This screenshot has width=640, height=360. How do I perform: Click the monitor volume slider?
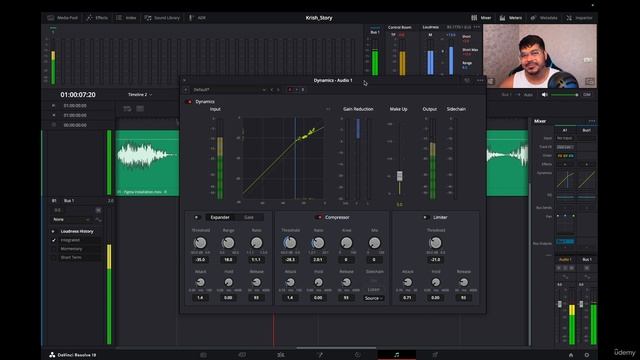tap(564, 95)
